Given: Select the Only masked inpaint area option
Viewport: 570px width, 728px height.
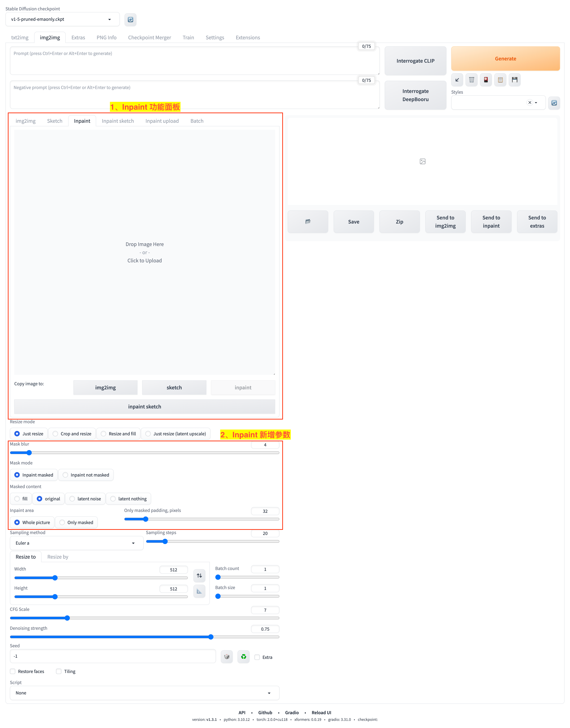Looking at the screenshot, I should pyautogui.click(x=62, y=522).
